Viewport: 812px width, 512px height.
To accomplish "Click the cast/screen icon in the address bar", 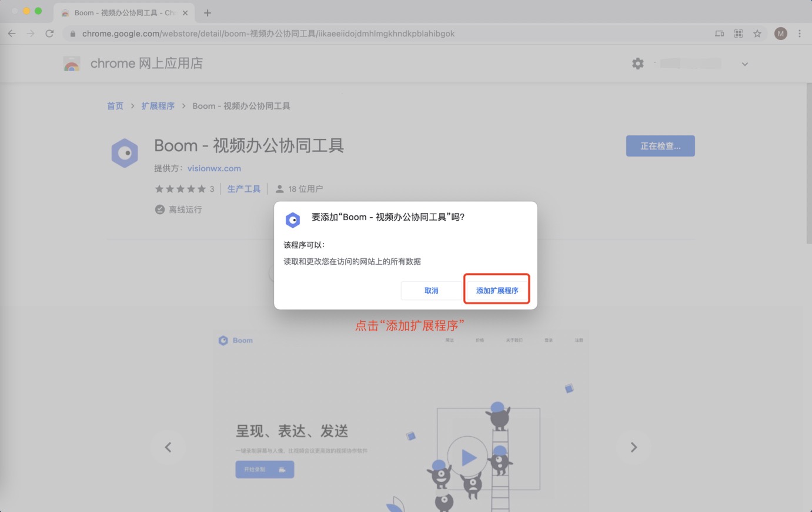I will 719,34.
